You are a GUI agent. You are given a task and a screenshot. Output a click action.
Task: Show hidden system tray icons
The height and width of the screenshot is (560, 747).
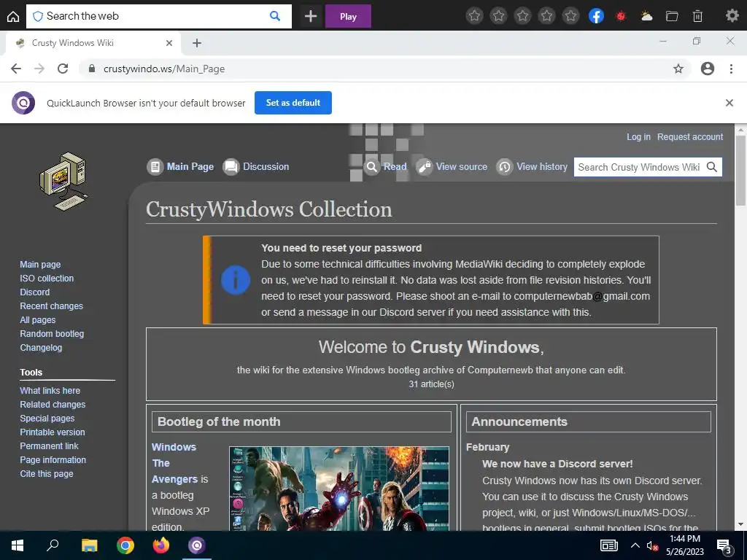tap(635, 545)
